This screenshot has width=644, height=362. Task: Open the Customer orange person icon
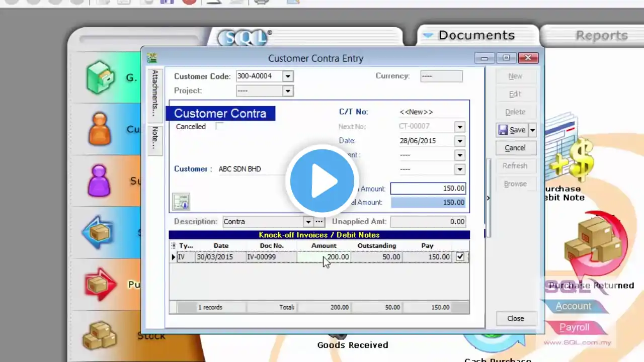pyautogui.click(x=99, y=129)
